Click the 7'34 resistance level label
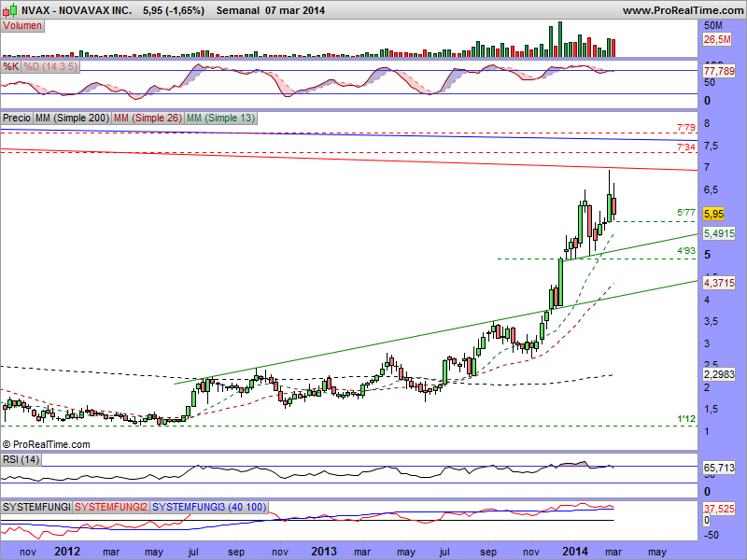Screen dimensions: 747x560 pos(686,147)
